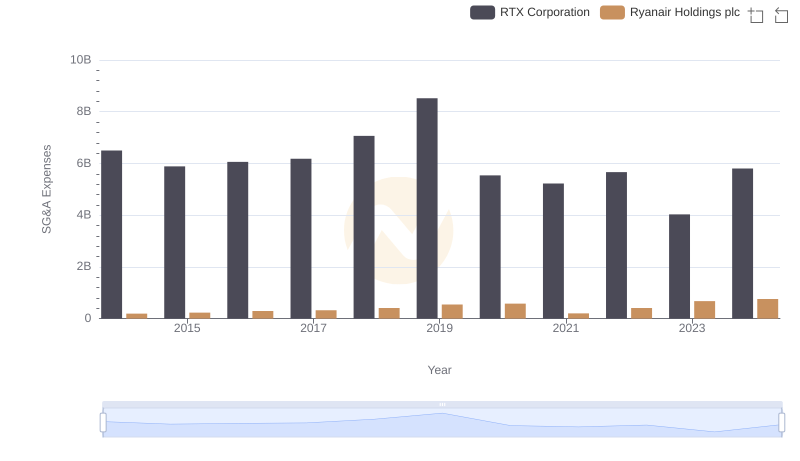
Task: Click the '2023' x-axis label
Action: click(692, 328)
